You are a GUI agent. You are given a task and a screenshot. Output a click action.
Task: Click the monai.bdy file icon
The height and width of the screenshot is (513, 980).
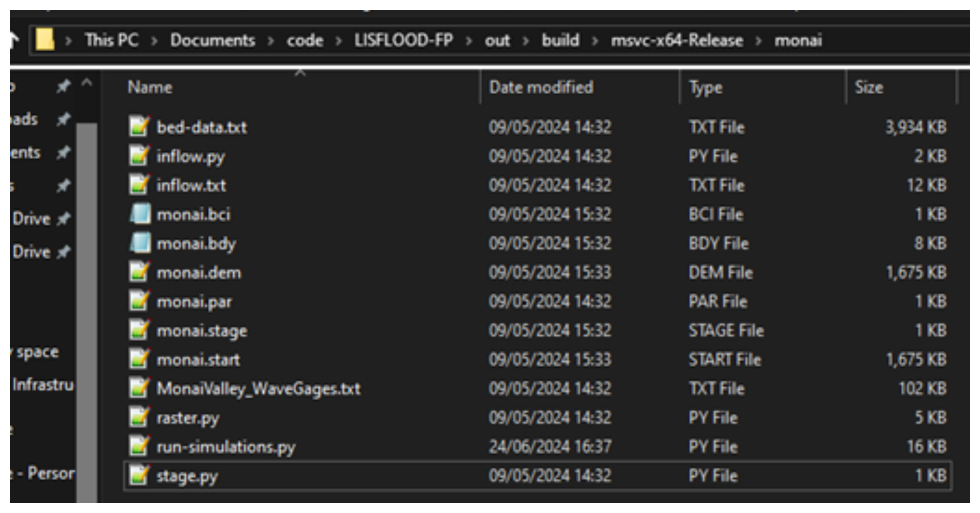coord(139,243)
